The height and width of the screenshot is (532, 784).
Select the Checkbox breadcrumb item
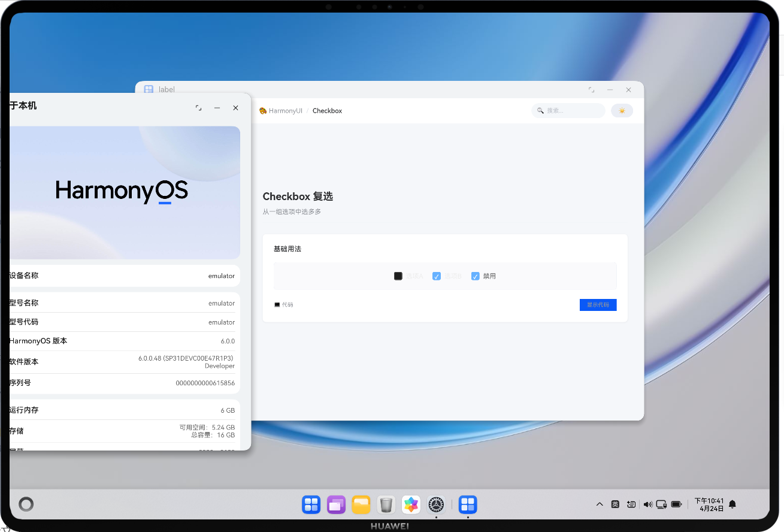click(x=327, y=111)
